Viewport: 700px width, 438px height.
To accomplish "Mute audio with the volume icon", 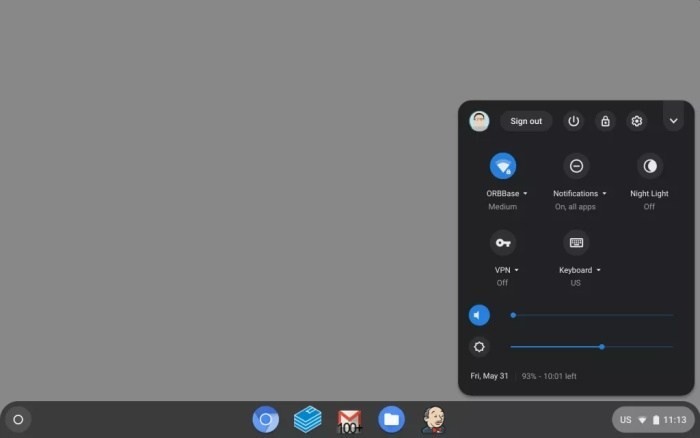I will pyautogui.click(x=480, y=316).
